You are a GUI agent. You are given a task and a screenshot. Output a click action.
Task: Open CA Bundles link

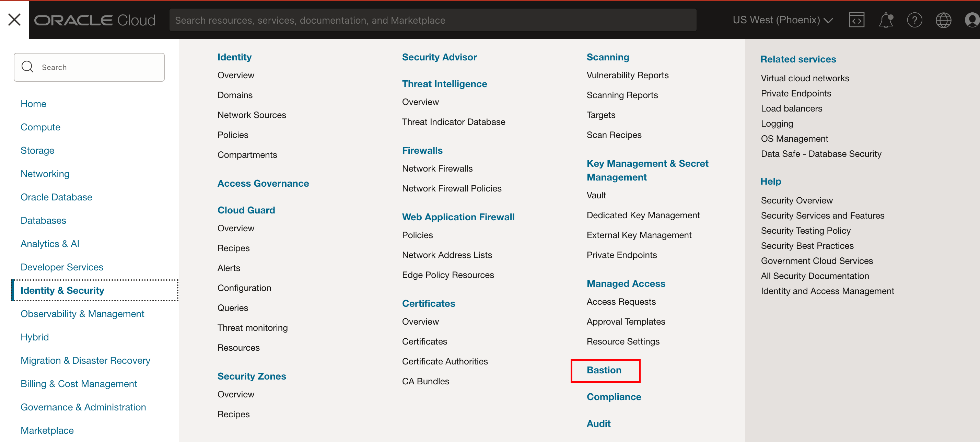(x=426, y=381)
